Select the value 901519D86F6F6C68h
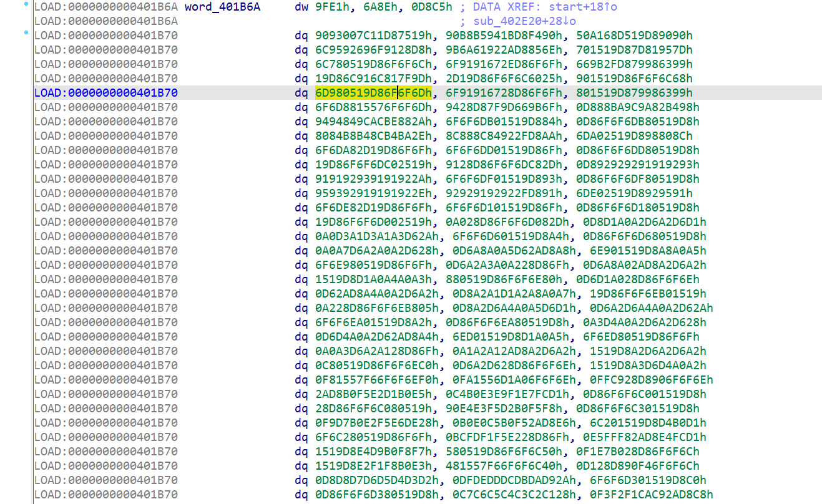 click(x=634, y=79)
